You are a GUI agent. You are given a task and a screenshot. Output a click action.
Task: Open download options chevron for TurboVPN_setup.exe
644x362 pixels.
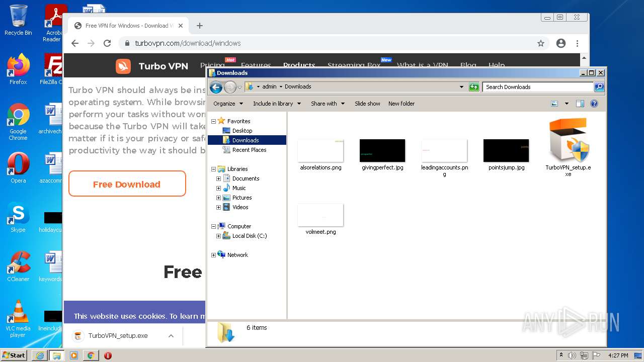[x=171, y=336]
